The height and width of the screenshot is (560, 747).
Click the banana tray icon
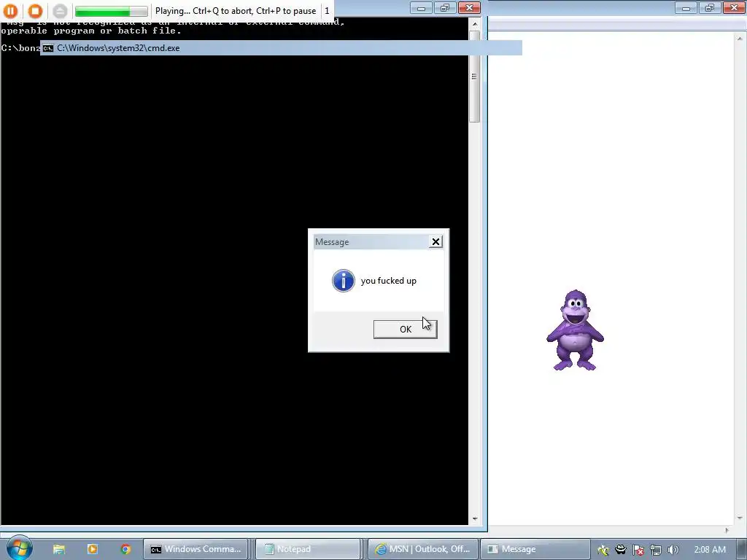(x=603, y=550)
